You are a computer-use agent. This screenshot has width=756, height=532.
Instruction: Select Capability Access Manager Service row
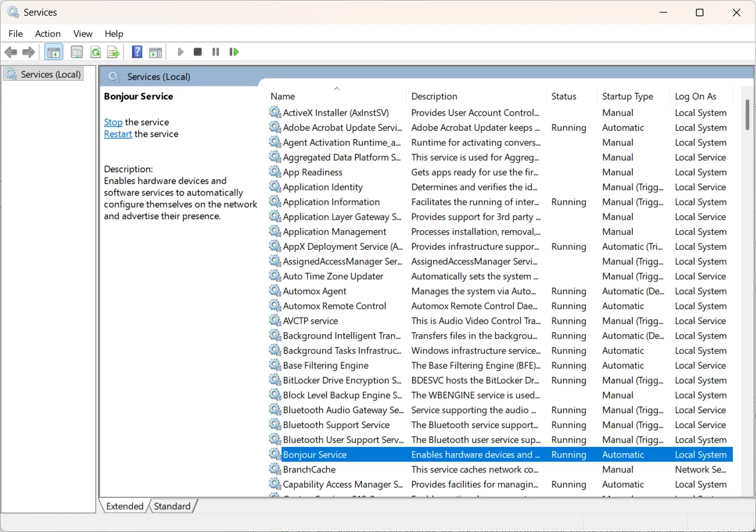(x=501, y=484)
